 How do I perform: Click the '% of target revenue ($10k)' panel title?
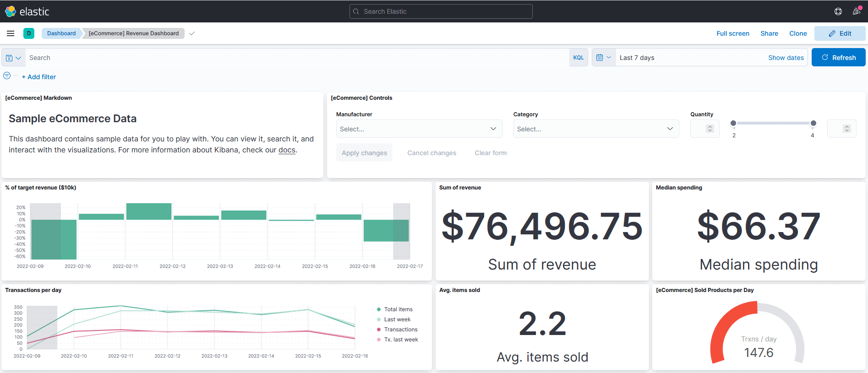41,188
